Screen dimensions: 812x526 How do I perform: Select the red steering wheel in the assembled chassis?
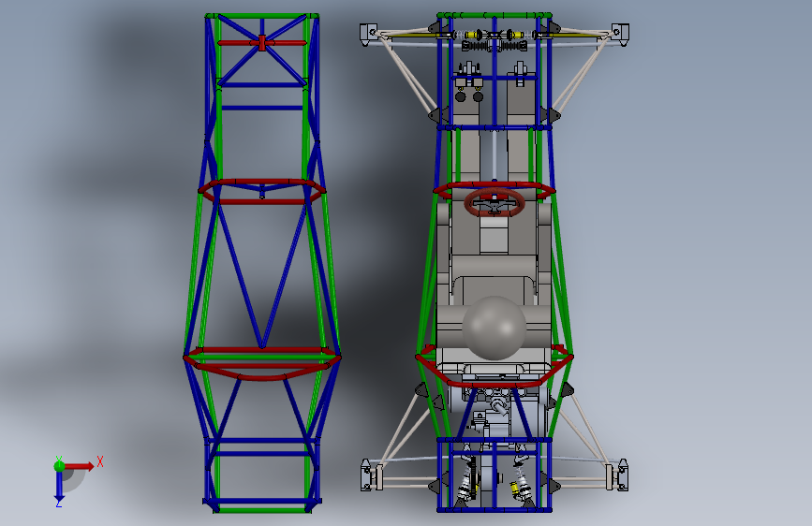(495, 202)
